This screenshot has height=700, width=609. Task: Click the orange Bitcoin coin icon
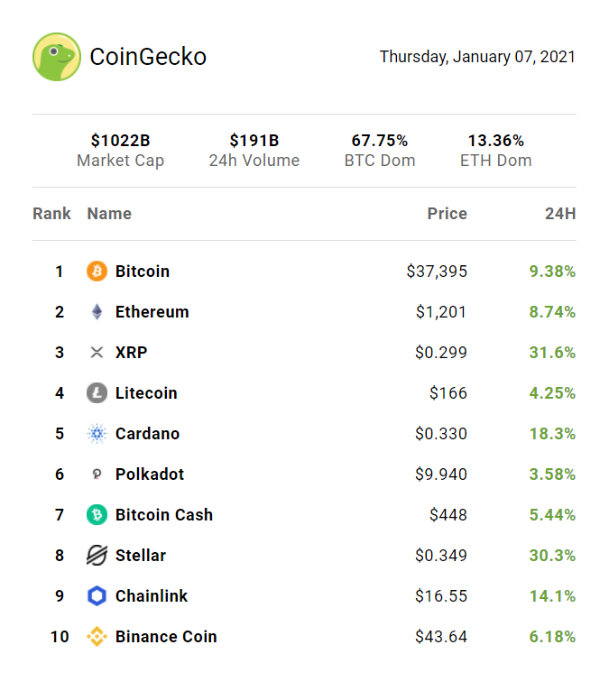click(x=97, y=272)
